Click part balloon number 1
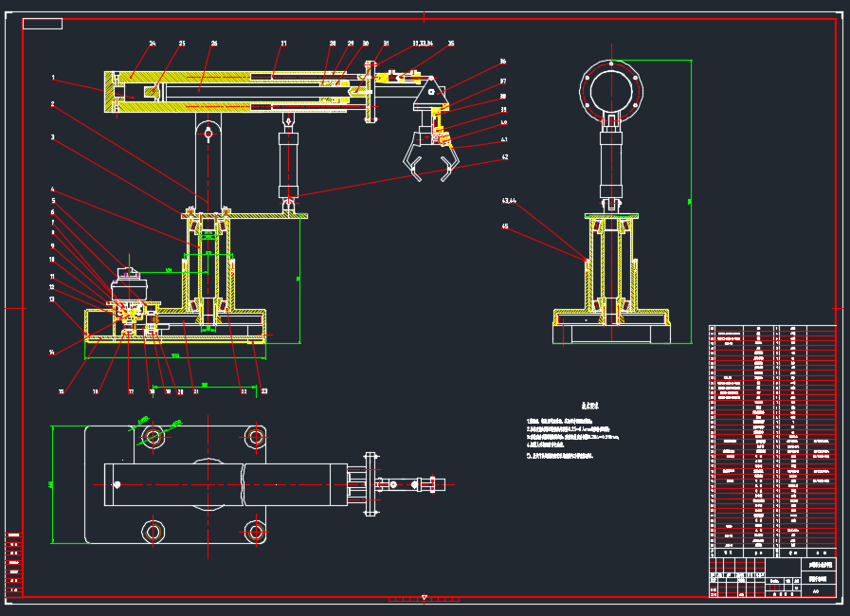The width and height of the screenshot is (850, 616). [x=52, y=78]
